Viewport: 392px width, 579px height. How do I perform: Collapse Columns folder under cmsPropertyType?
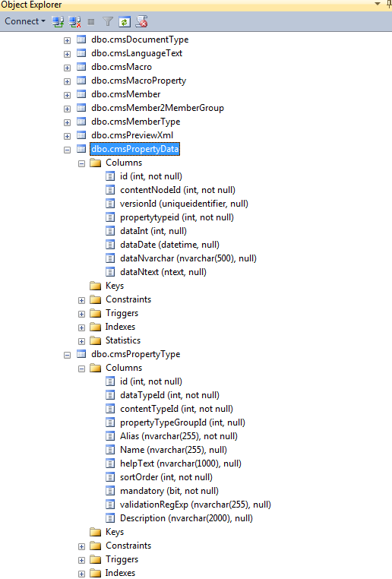click(x=81, y=369)
